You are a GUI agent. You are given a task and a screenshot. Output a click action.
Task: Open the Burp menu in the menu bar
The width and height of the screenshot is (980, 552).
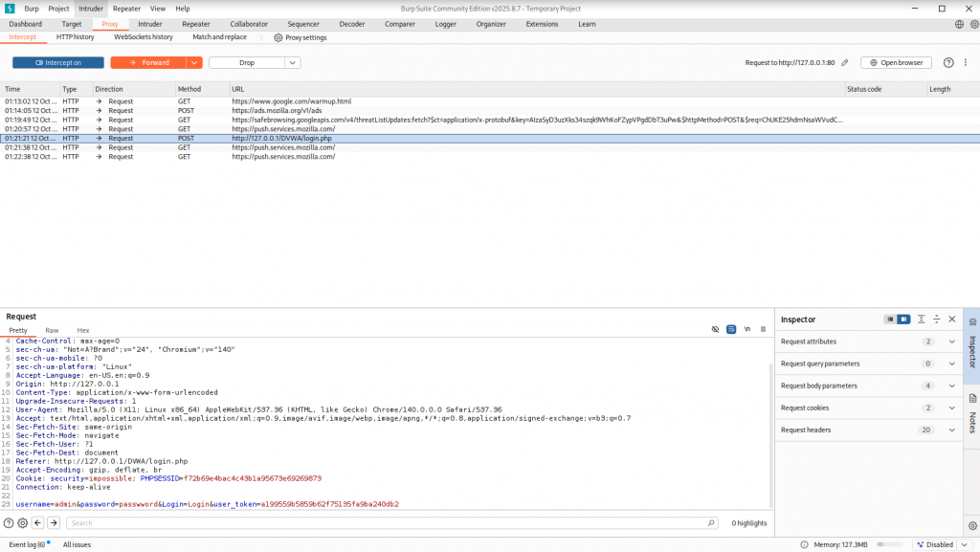coord(32,9)
